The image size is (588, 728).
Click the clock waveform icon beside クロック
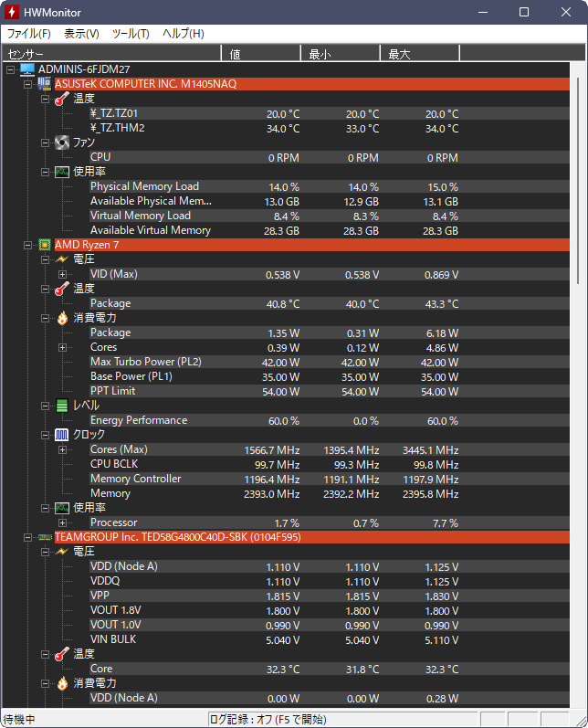62,435
